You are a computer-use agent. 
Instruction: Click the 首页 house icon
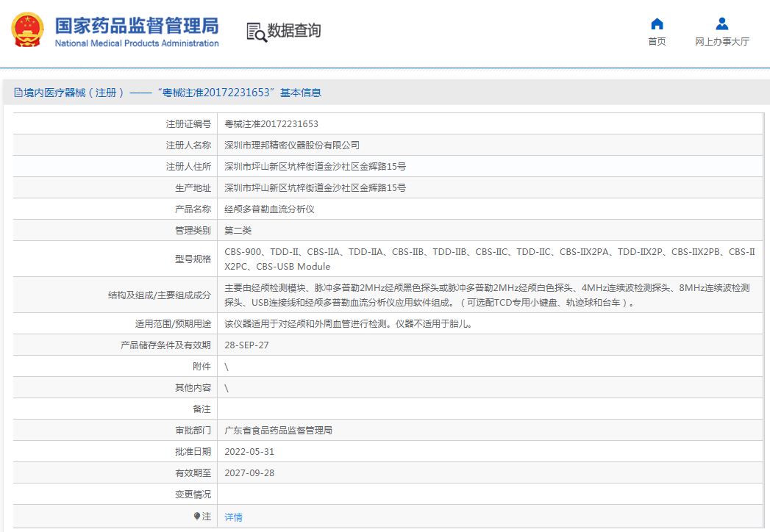pos(657,24)
